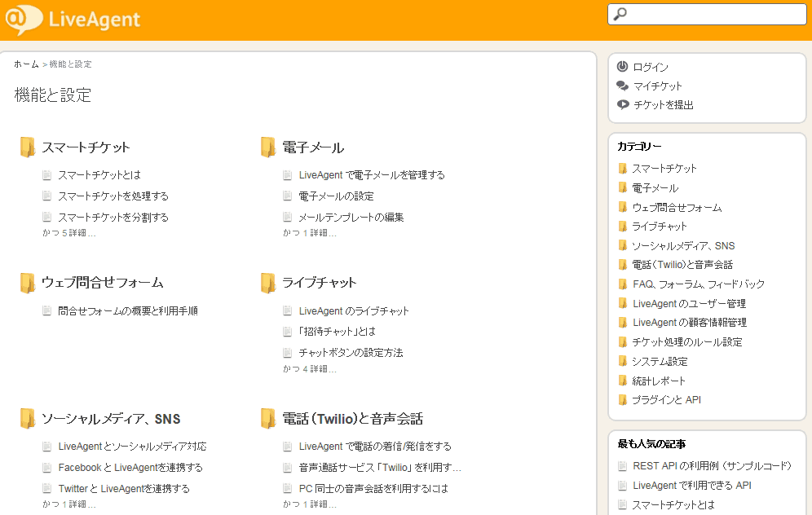The width and height of the screenshot is (812, 515).
Task: Go to ホーム breadcrumb link
Action: click(x=26, y=64)
